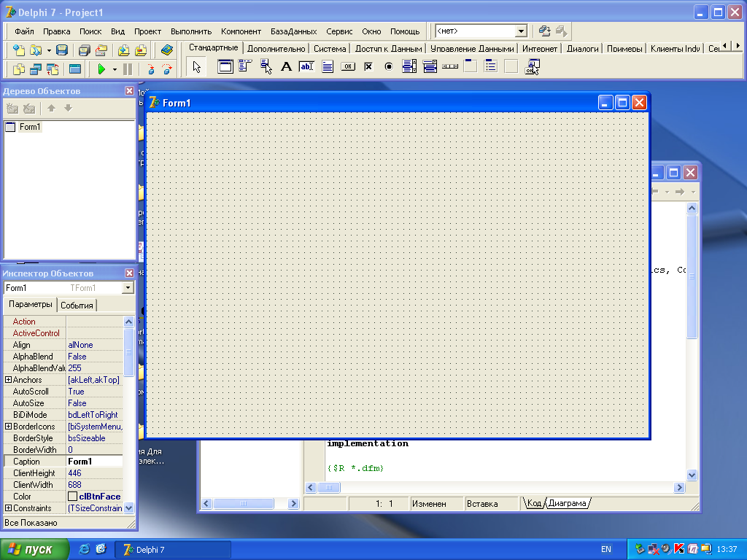The width and height of the screenshot is (747, 560).
Task: Expand the Constraints property
Action: tap(8, 508)
